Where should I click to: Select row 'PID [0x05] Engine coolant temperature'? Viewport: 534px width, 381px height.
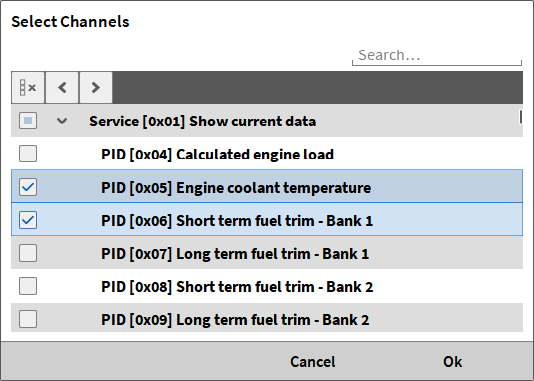point(267,187)
